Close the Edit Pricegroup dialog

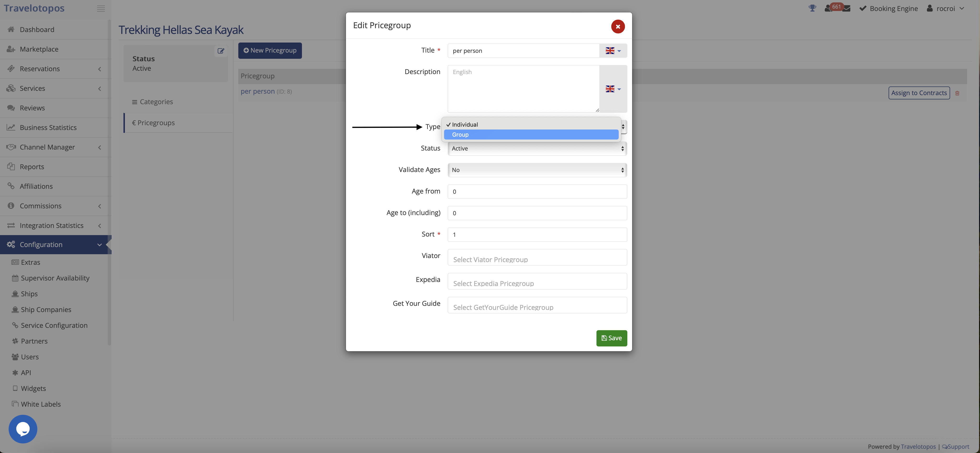click(x=618, y=27)
